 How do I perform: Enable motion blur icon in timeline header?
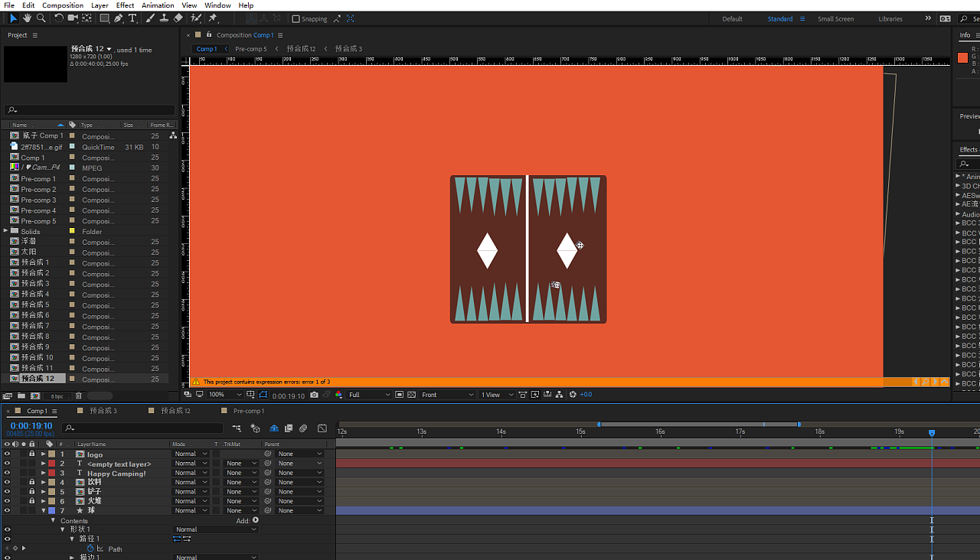tap(303, 428)
